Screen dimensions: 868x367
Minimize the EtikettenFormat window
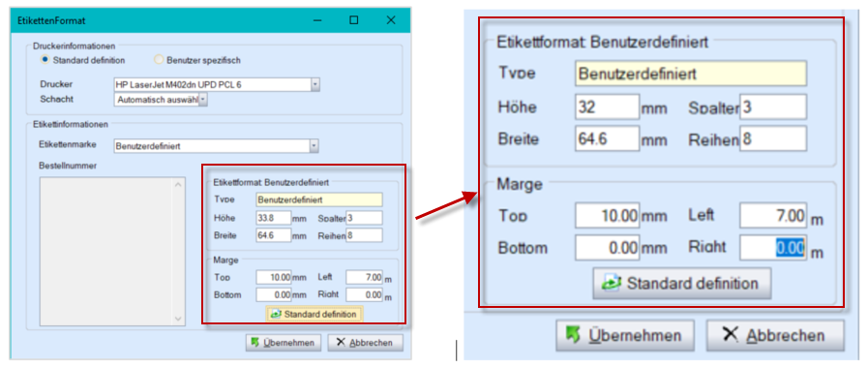(x=317, y=20)
